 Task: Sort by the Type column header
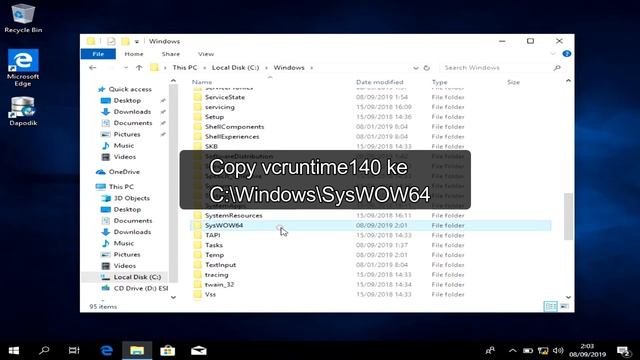440,82
